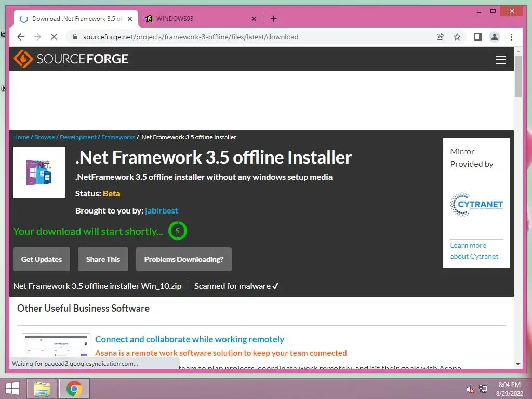Follow the Home breadcrumb link
Screen dimensions: 532x399
tap(21, 137)
